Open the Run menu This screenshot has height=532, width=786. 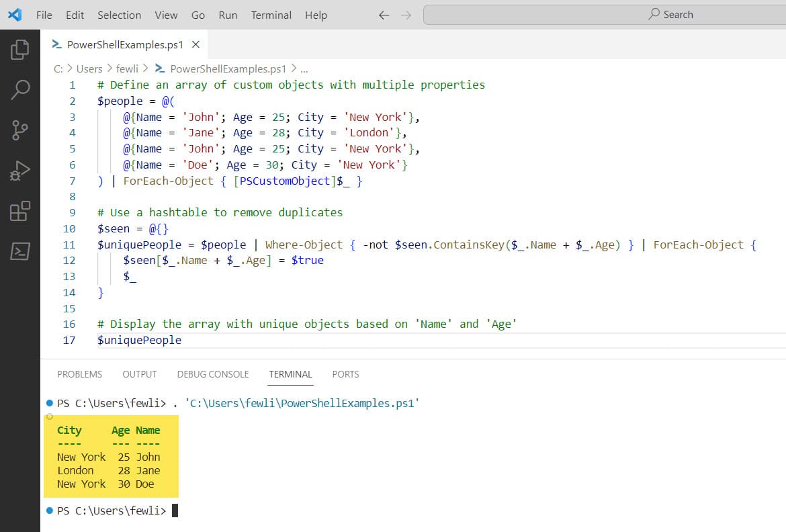pyautogui.click(x=228, y=15)
